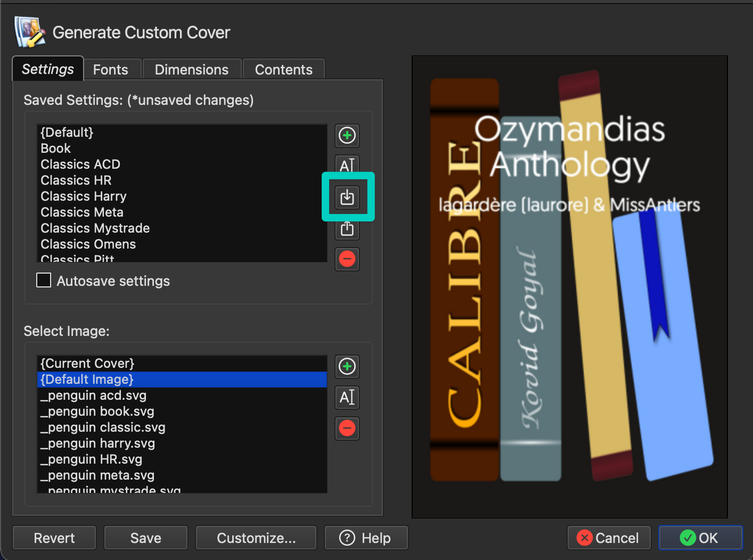Viewport: 753px width, 560px height.
Task: Rename the selected saved setting
Action: tap(347, 166)
